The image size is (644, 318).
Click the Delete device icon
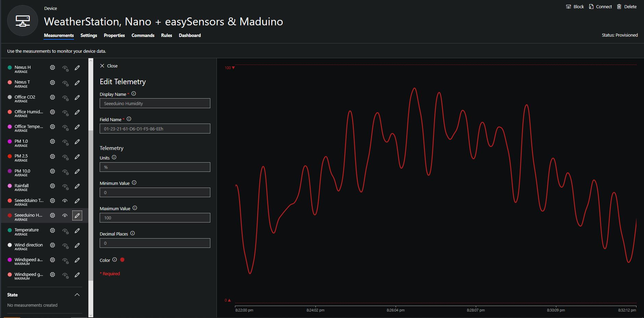(x=619, y=7)
